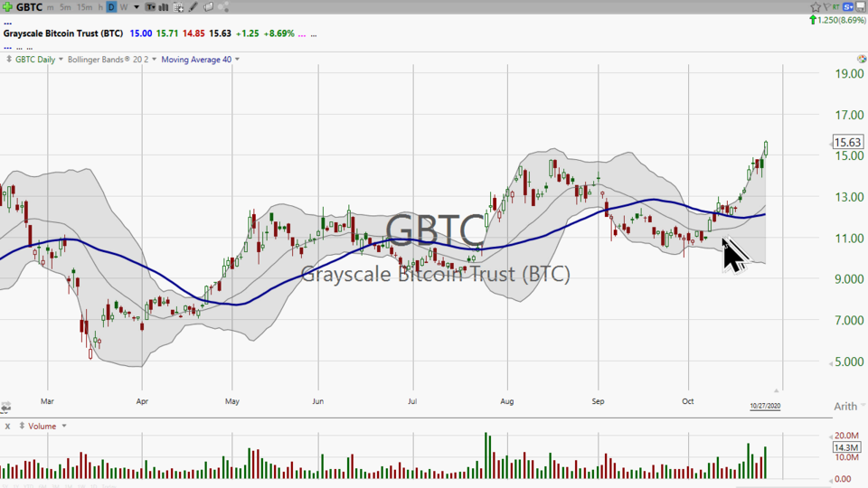This screenshot has width=868, height=488.
Task: Expand Volume indicator dropdown
Action: (x=64, y=426)
